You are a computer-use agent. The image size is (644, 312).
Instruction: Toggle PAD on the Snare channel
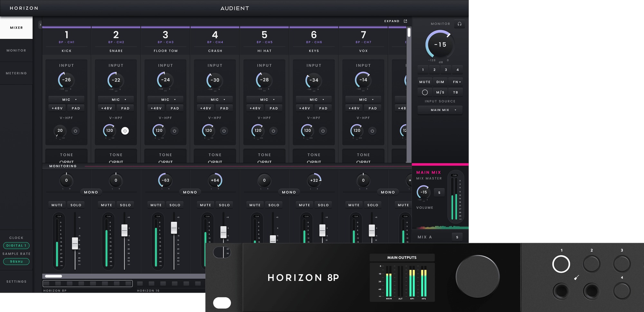click(125, 108)
